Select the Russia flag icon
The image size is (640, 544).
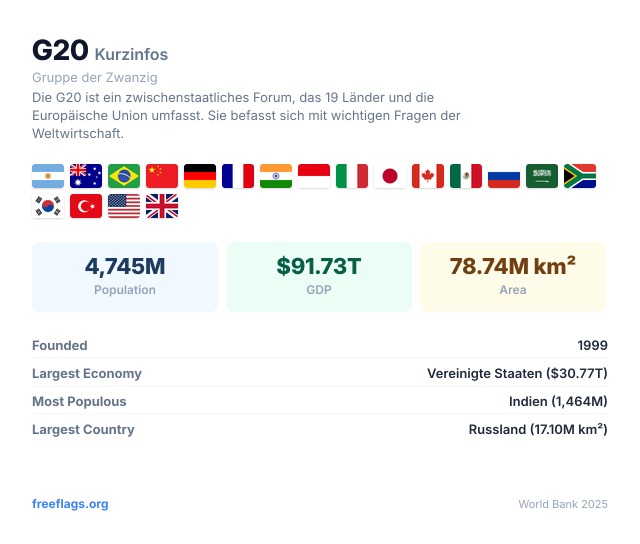pyautogui.click(x=504, y=176)
